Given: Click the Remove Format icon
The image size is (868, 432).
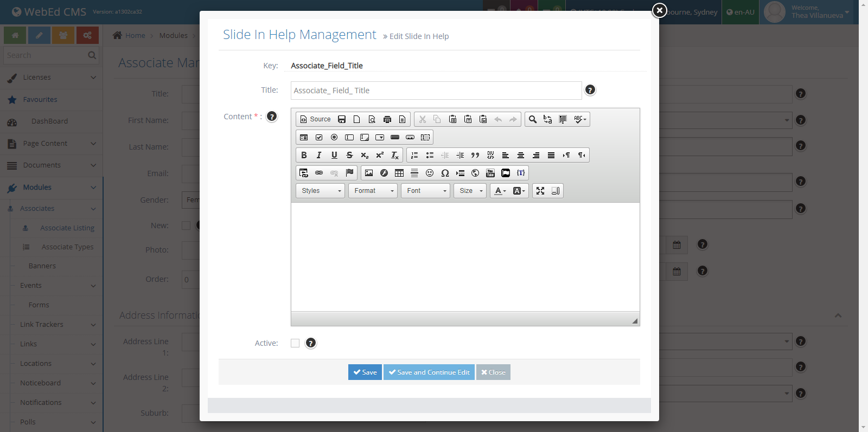Looking at the screenshot, I should click(x=395, y=155).
